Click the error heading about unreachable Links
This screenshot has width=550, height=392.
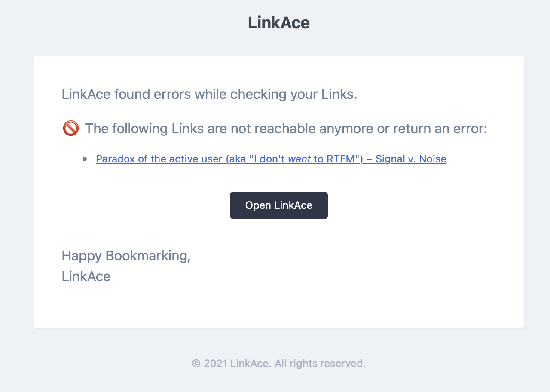(285, 128)
